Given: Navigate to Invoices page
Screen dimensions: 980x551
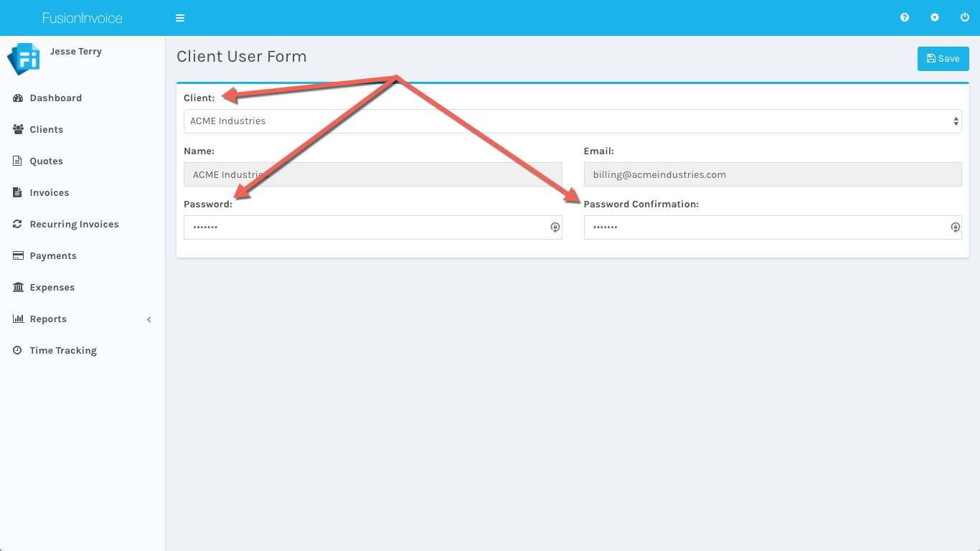Looking at the screenshot, I should 49,193.
